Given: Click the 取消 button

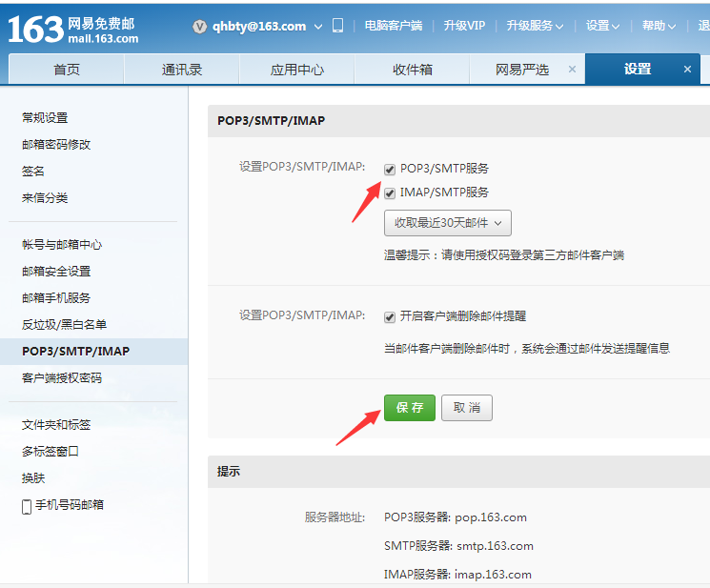Looking at the screenshot, I should pyautogui.click(x=467, y=408).
